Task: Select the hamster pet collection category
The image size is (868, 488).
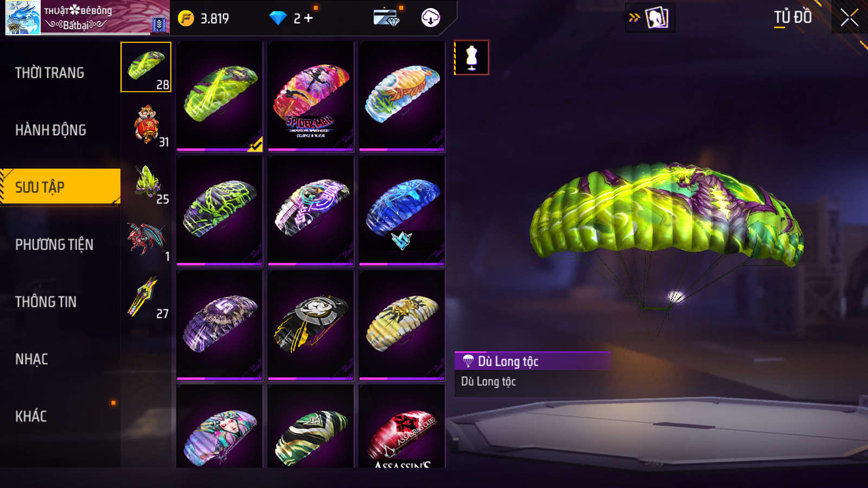Action: [x=146, y=124]
